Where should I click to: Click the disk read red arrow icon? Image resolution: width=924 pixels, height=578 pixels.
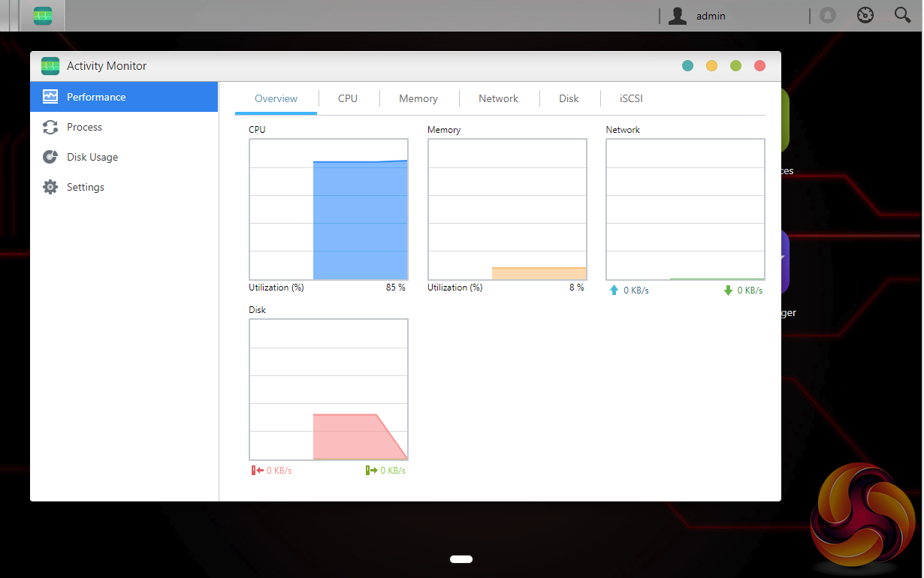coord(257,471)
